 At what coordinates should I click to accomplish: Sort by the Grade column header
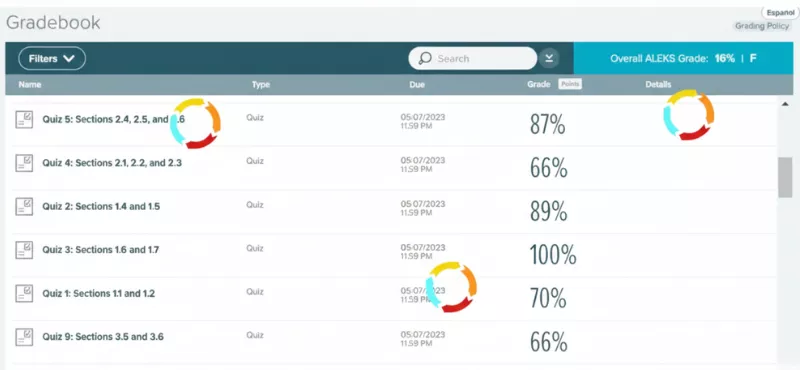[539, 85]
